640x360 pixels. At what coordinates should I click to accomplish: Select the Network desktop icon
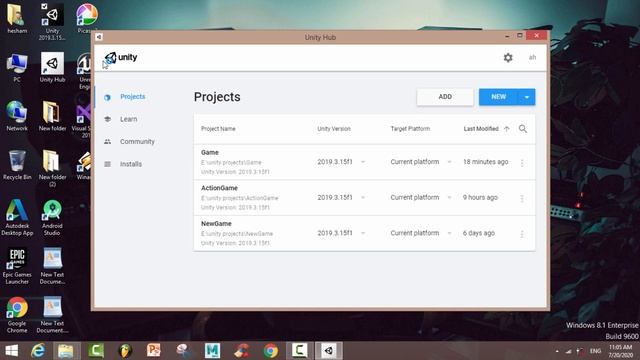point(17,116)
